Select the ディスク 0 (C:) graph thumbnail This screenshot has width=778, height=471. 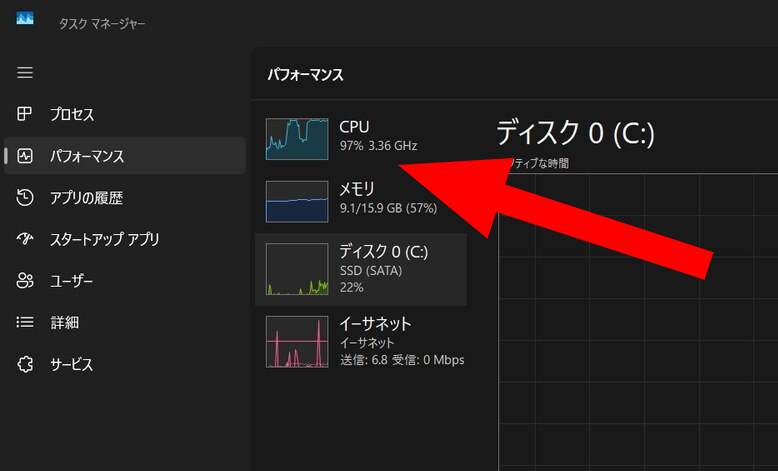point(297,269)
